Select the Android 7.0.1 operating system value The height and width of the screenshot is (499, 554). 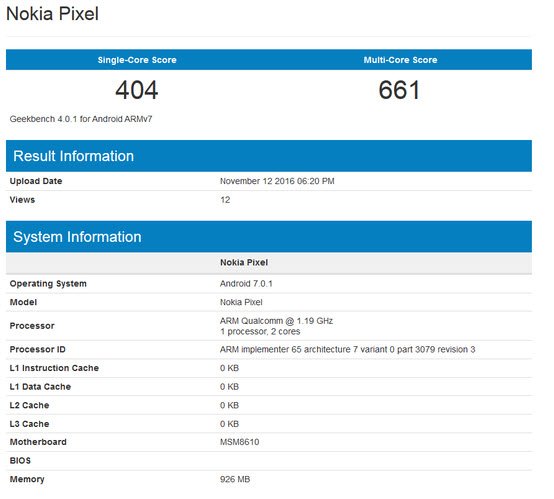[x=246, y=284]
